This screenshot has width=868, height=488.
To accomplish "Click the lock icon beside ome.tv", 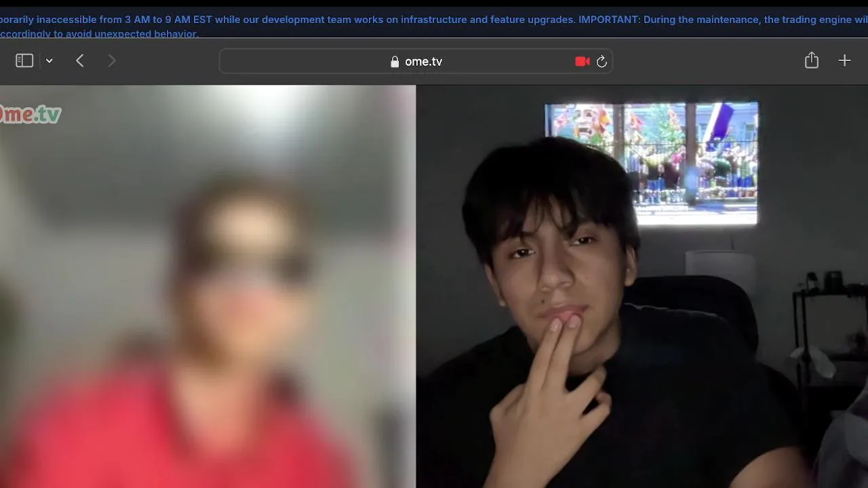I will [395, 62].
